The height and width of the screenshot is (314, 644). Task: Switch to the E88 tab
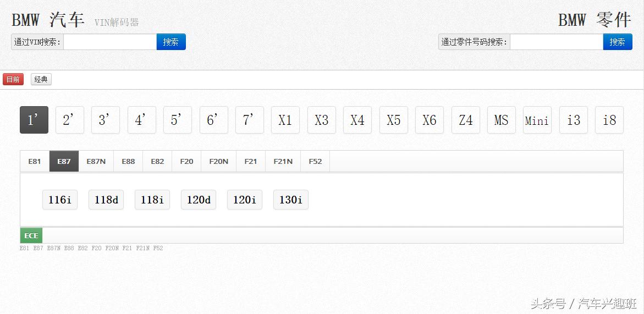click(x=128, y=161)
